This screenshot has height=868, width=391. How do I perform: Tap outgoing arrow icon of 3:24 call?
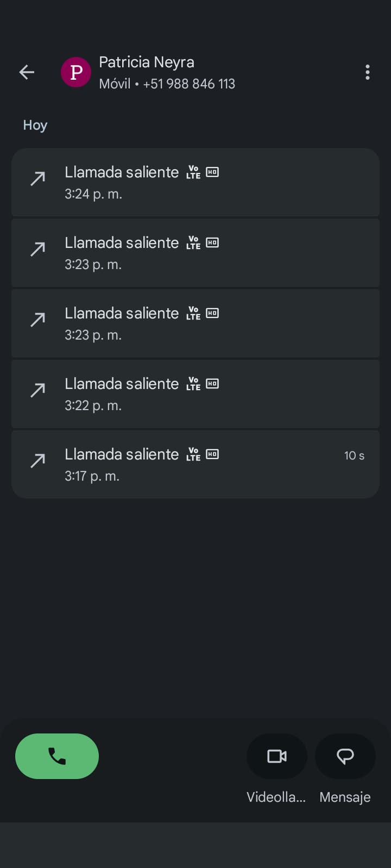pos(38,178)
